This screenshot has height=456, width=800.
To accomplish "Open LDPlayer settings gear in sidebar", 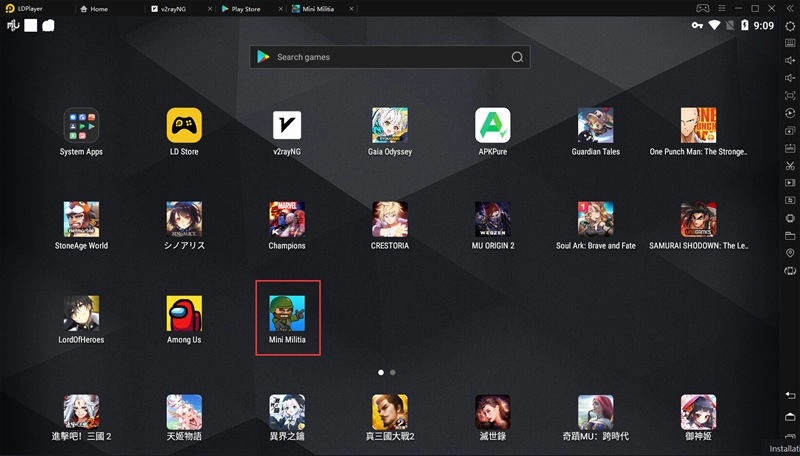I will pos(790,25).
